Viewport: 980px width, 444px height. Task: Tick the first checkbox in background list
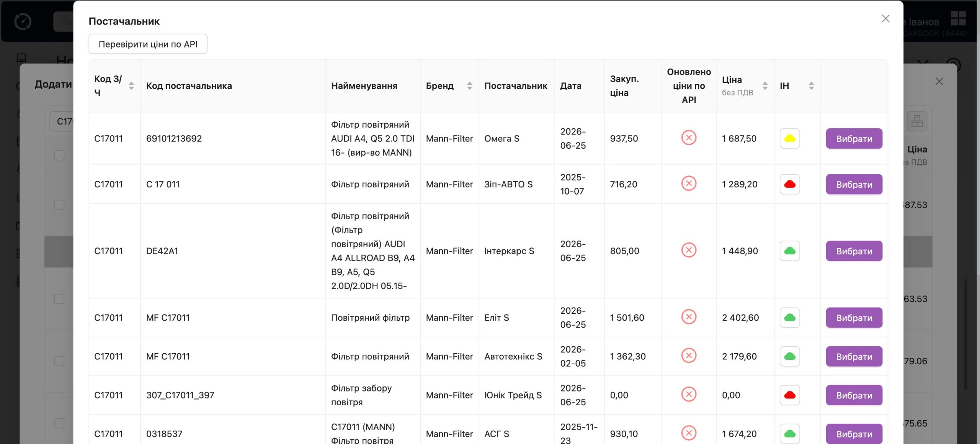pos(59,155)
